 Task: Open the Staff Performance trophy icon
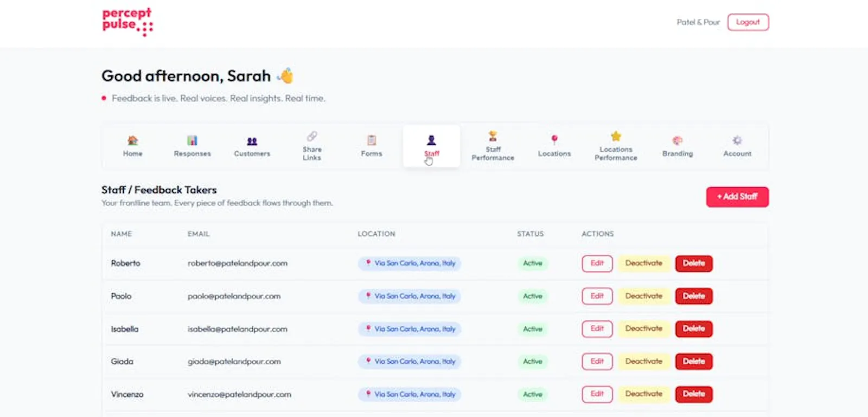click(493, 136)
